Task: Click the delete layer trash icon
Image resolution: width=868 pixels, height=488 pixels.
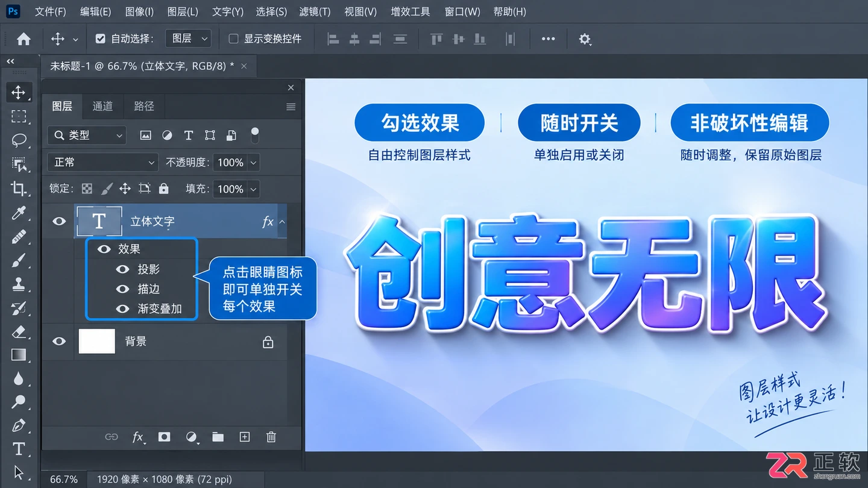Action: [271, 437]
